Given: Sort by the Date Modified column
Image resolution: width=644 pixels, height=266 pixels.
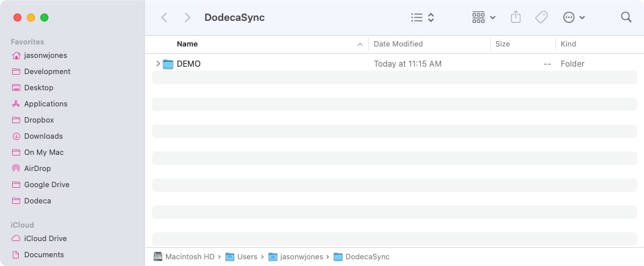Looking at the screenshot, I should [398, 44].
